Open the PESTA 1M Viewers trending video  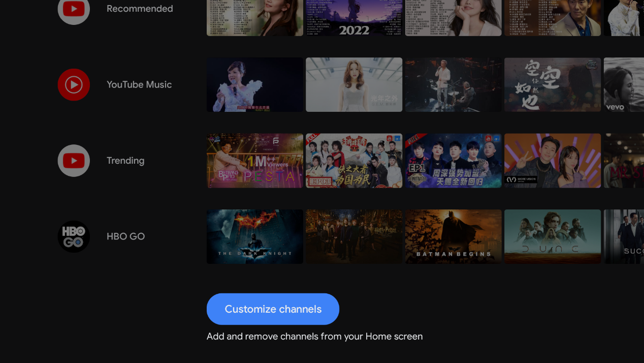[x=255, y=161]
